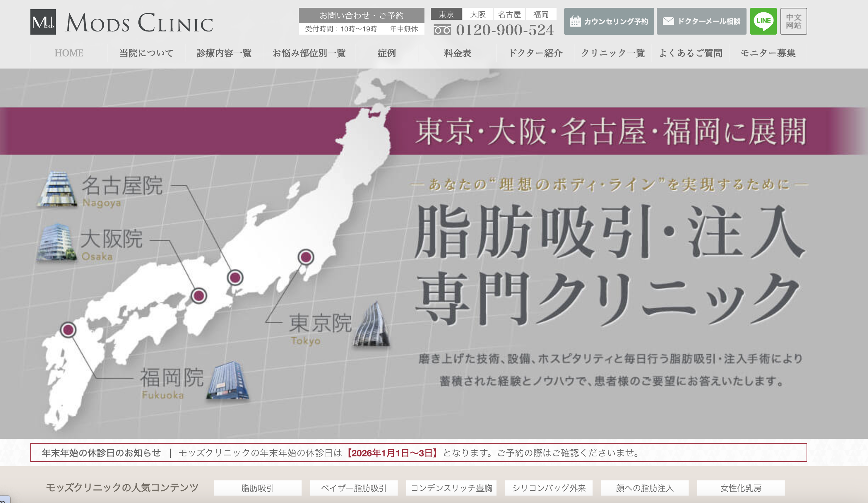Click the calendar counseling reservation button
This screenshot has width=868, height=503.
(609, 22)
